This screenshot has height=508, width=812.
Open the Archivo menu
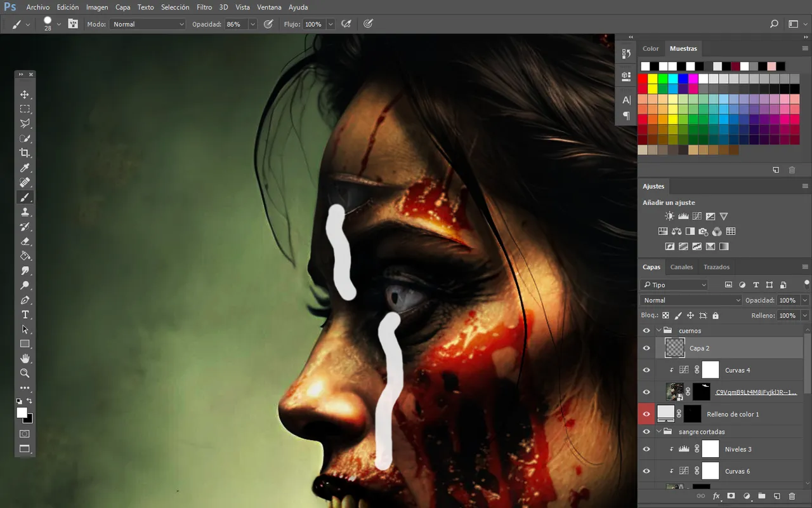pos(38,7)
